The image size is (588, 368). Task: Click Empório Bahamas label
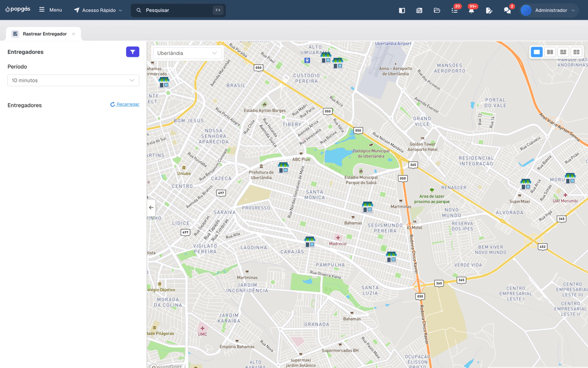point(237,346)
